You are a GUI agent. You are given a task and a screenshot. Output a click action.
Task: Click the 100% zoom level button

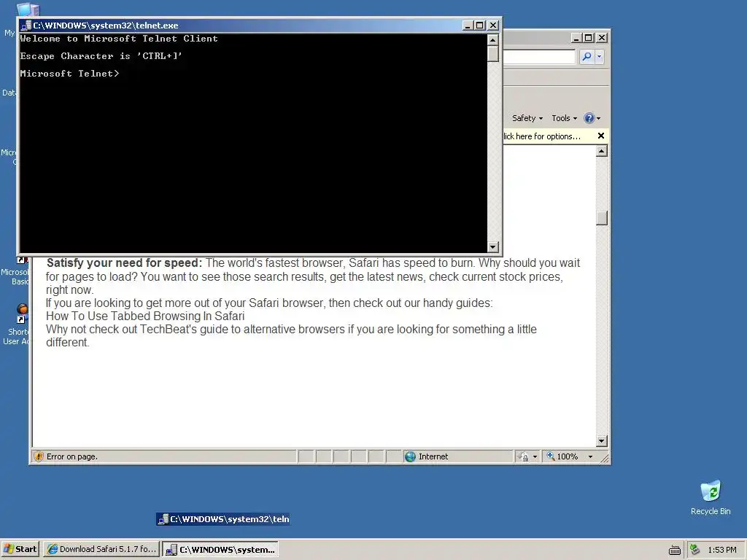coord(562,456)
